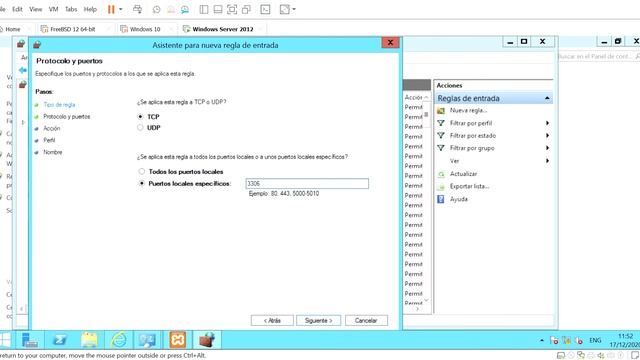640x360 pixels.
Task: Click the rules list vertical scrollbar
Action: pos(426,114)
